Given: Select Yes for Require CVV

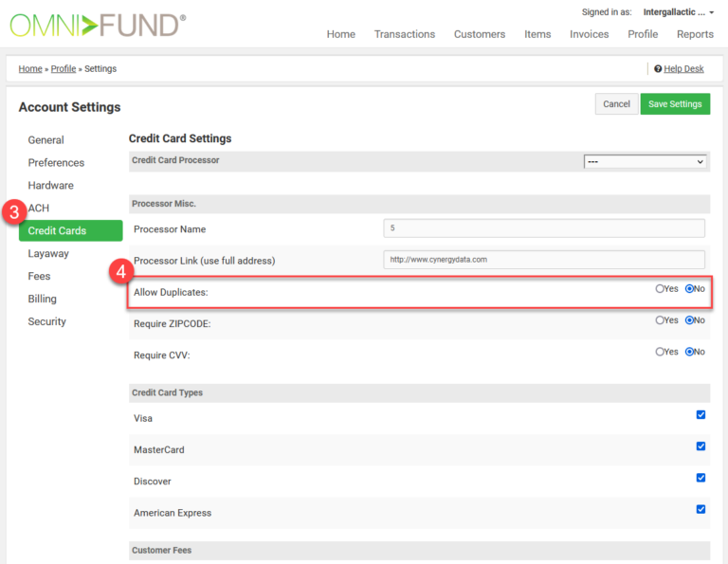Looking at the screenshot, I should click(660, 352).
